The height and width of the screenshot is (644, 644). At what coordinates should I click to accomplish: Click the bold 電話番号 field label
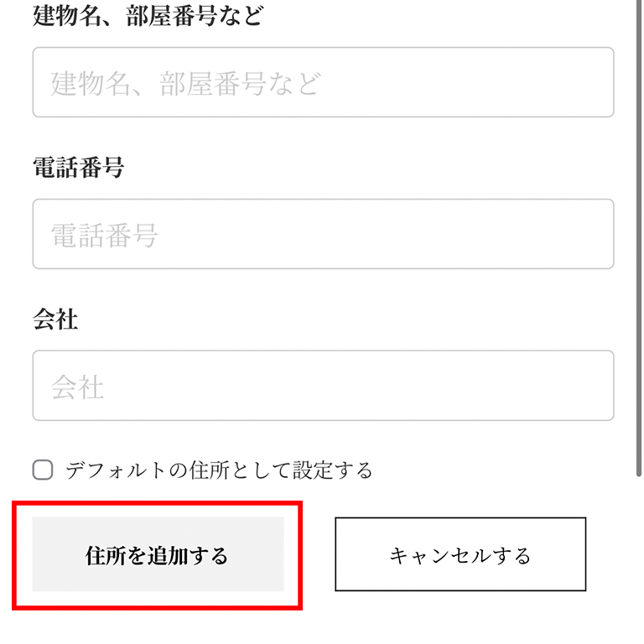pyautogui.click(x=78, y=168)
